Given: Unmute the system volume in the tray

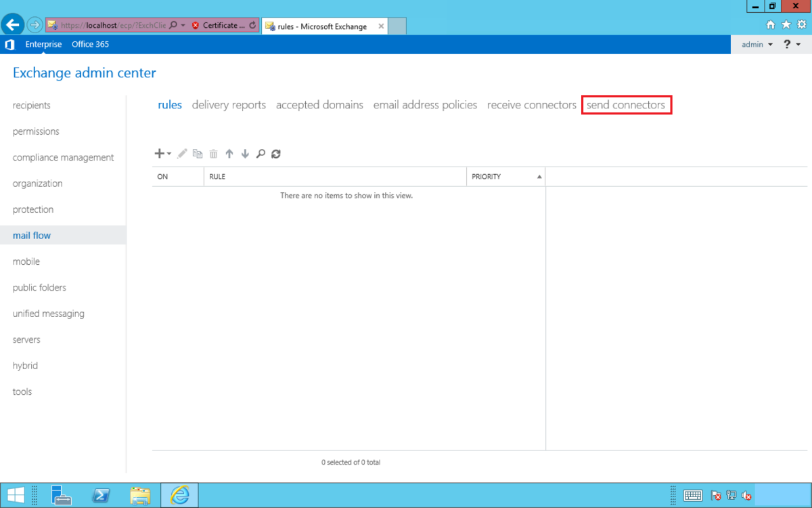Looking at the screenshot, I should coord(746,495).
